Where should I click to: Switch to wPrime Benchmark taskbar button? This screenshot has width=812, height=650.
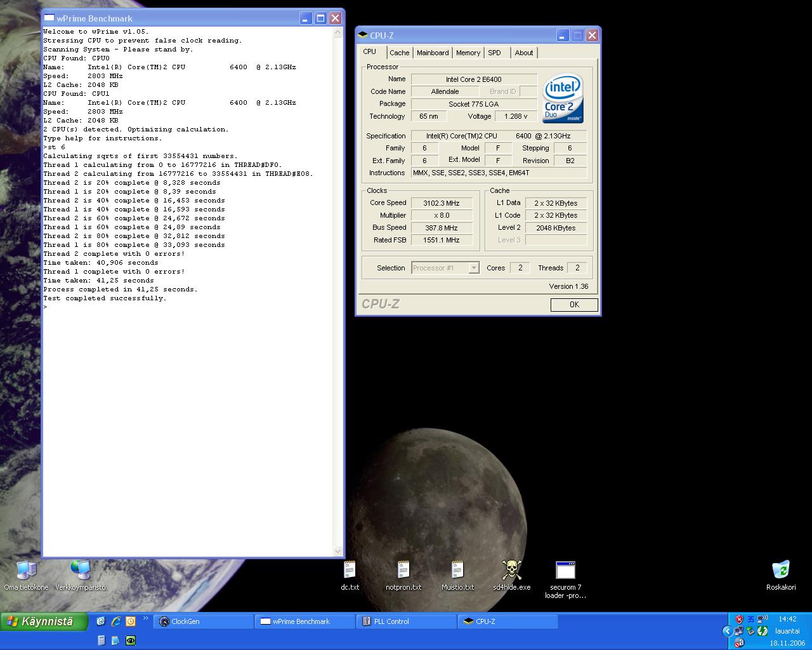tap(305, 621)
